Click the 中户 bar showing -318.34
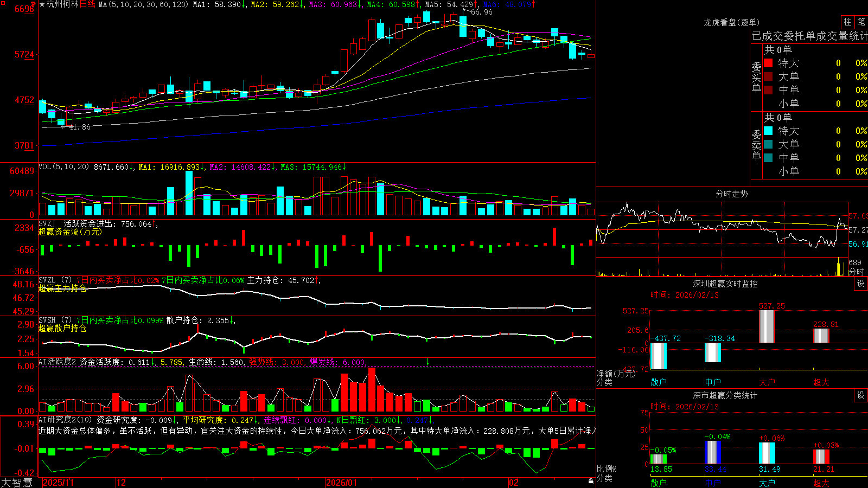 pyautogui.click(x=713, y=352)
